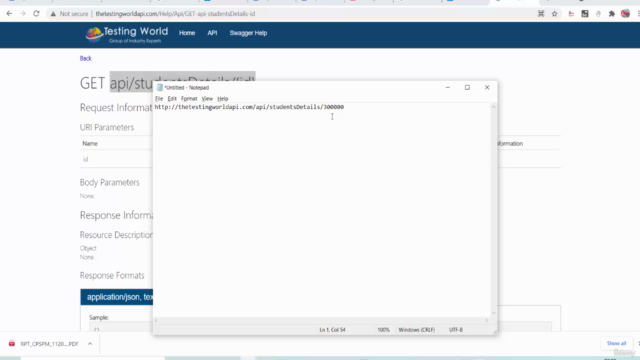This screenshot has height=360, width=640.
Task: Open the Swagger Help link
Action: (x=248, y=33)
